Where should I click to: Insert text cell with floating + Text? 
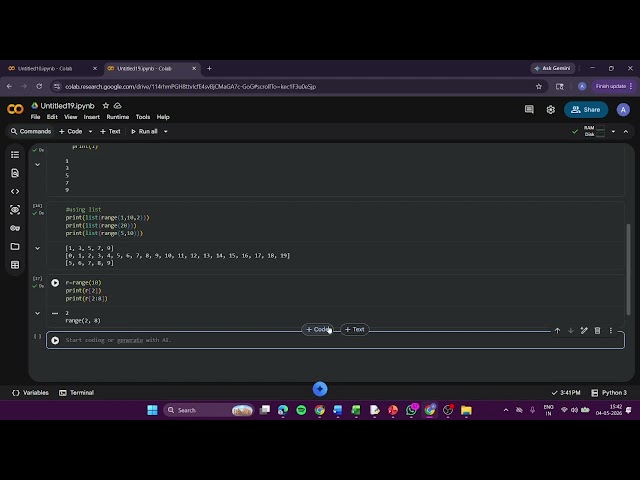355,329
